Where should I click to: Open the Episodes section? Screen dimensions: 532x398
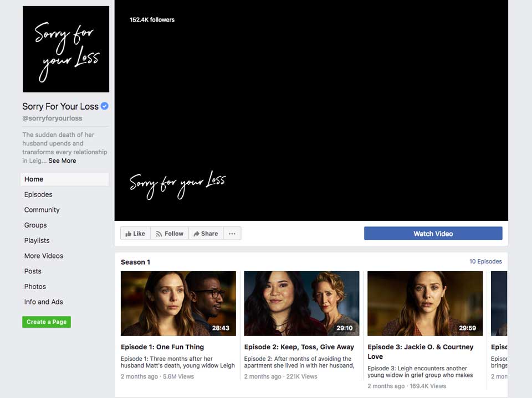[x=38, y=195]
